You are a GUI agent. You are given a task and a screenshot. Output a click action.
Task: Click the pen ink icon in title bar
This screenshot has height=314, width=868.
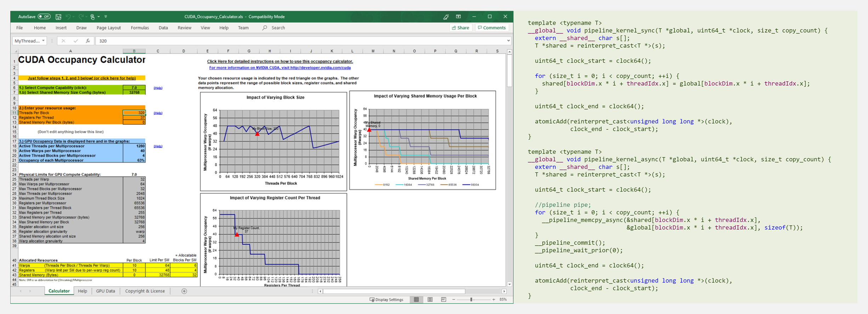pyautogui.click(x=446, y=17)
